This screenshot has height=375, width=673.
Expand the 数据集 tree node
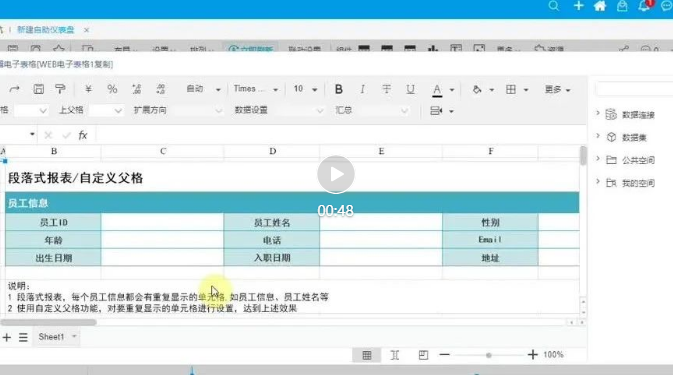(597, 136)
